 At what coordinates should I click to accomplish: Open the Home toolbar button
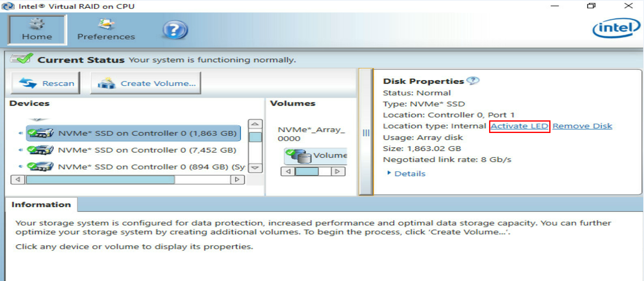pyautogui.click(x=37, y=30)
